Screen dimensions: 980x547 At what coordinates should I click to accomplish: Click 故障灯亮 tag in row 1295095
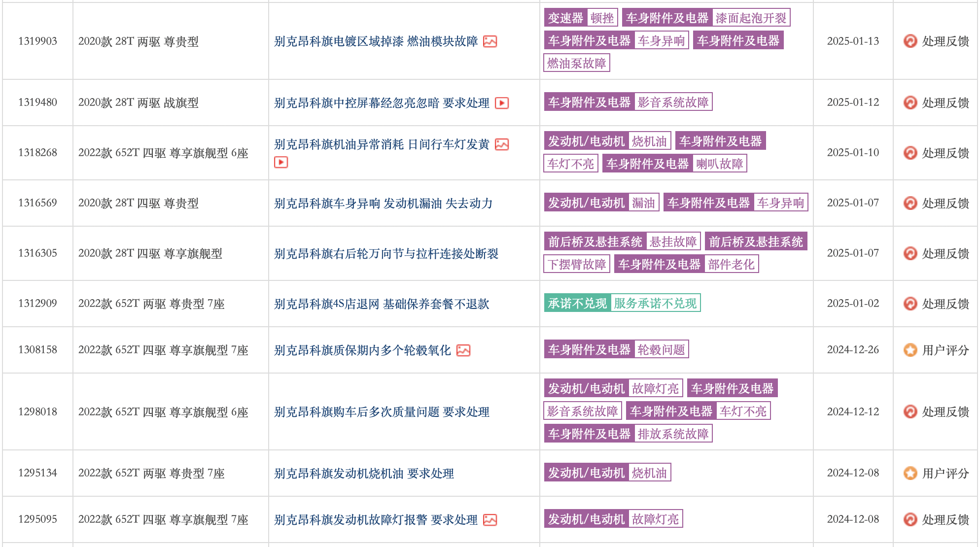click(x=655, y=519)
